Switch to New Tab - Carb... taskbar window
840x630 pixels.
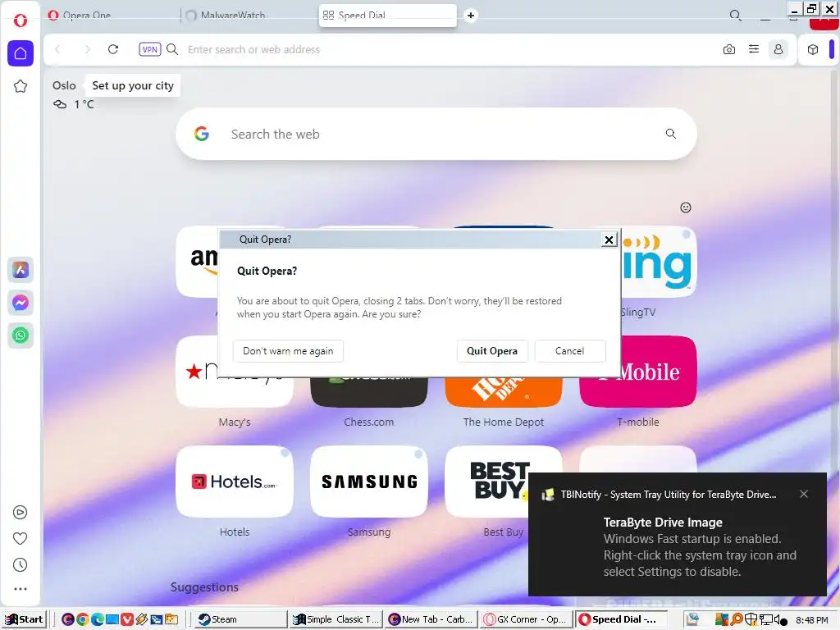(x=431, y=619)
